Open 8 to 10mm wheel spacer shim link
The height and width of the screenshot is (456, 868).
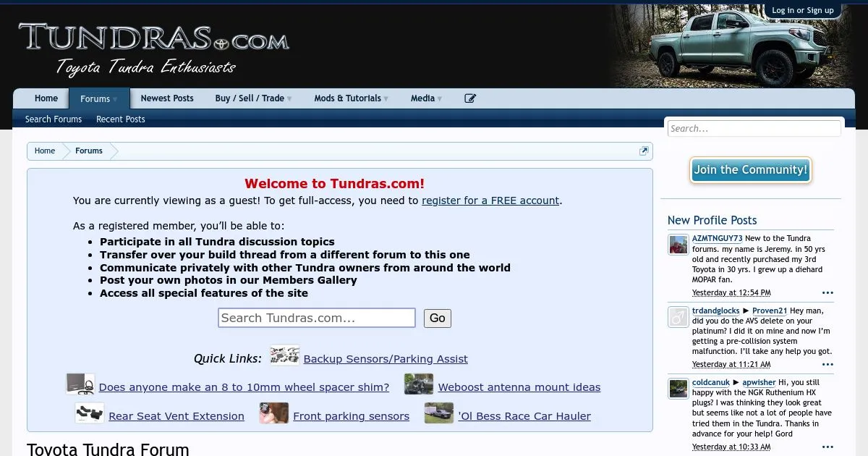244,387
